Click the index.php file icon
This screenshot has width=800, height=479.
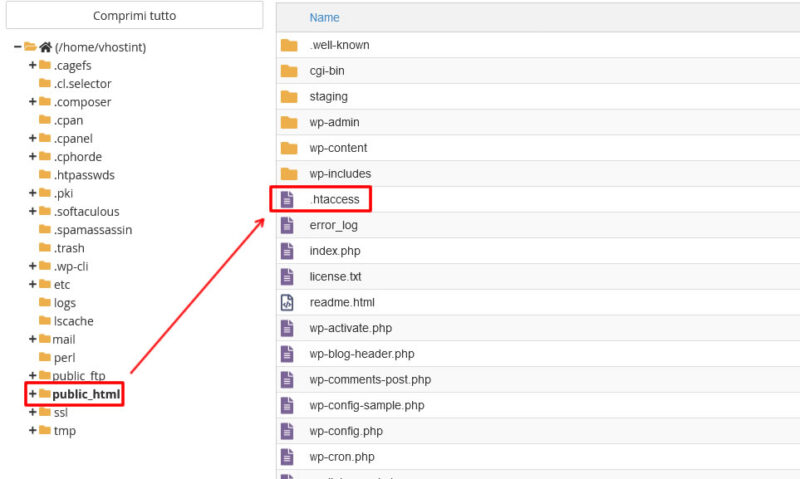[287, 251]
